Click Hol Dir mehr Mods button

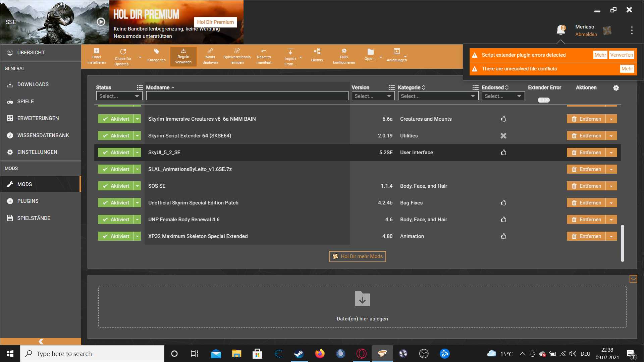[x=358, y=256]
